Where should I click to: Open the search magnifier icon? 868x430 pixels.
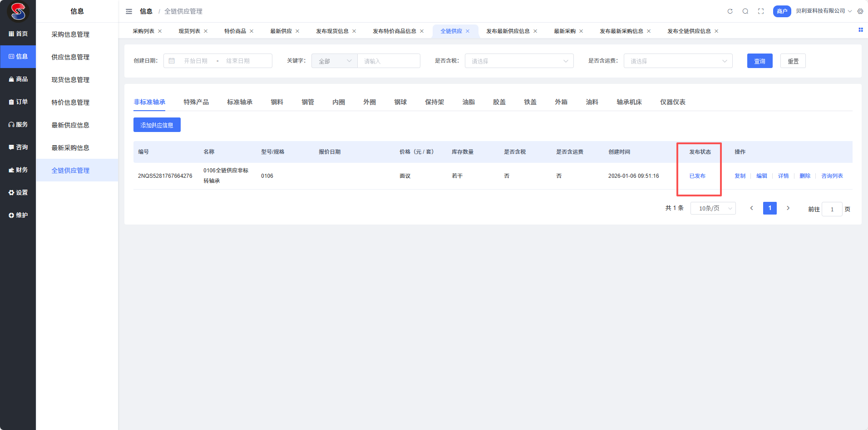pos(745,11)
